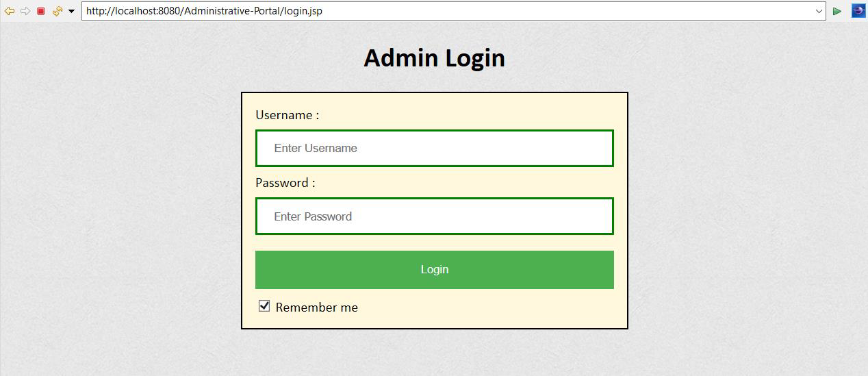Click the blue globe browser icon

tap(858, 11)
